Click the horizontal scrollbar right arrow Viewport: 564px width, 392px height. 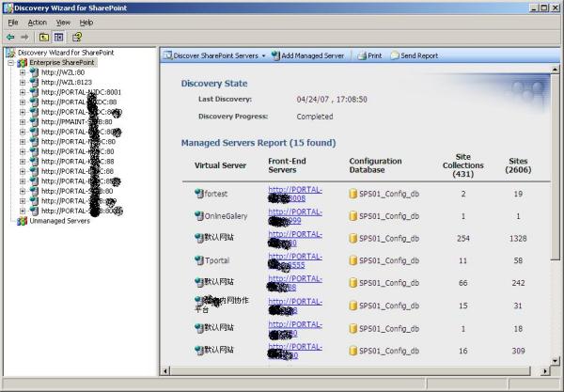[545, 370]
